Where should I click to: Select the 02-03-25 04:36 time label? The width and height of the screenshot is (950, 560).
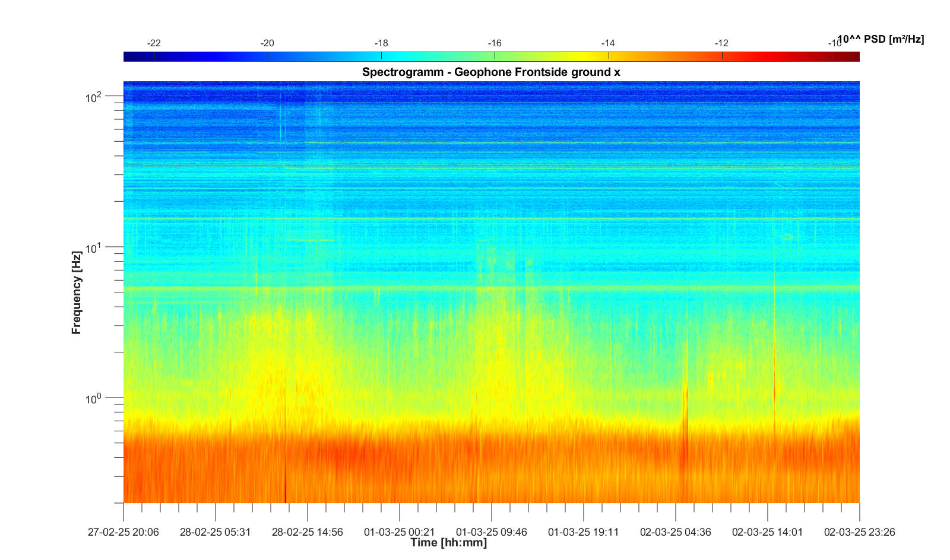tap(675, 532)
